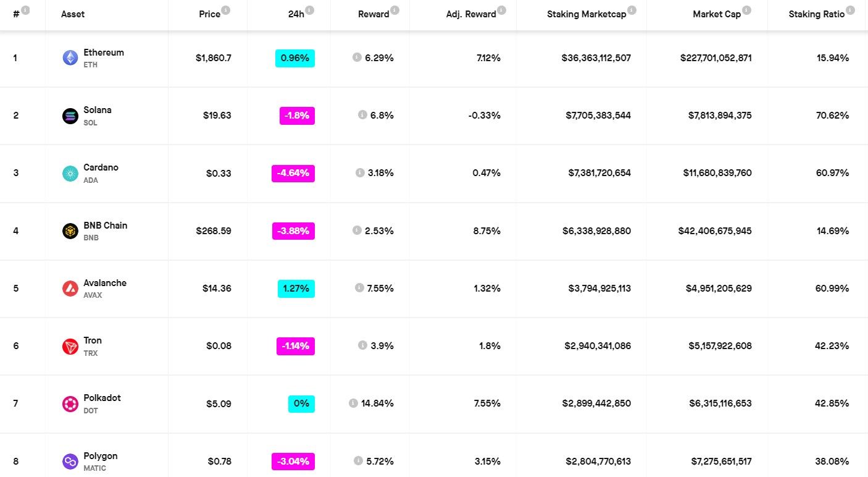
Task: Click info icon beside Polkadot reward 14.84%
Action: point(353,403)
